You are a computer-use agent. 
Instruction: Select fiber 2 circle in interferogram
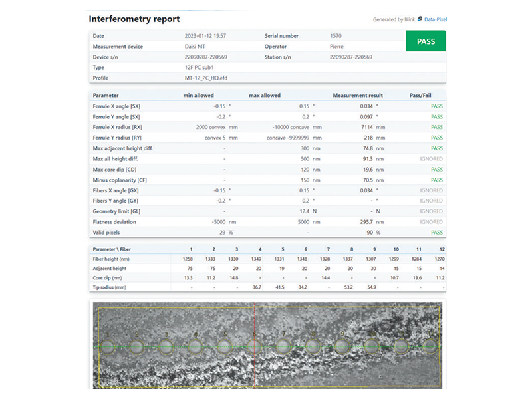(x=137, y=346)
